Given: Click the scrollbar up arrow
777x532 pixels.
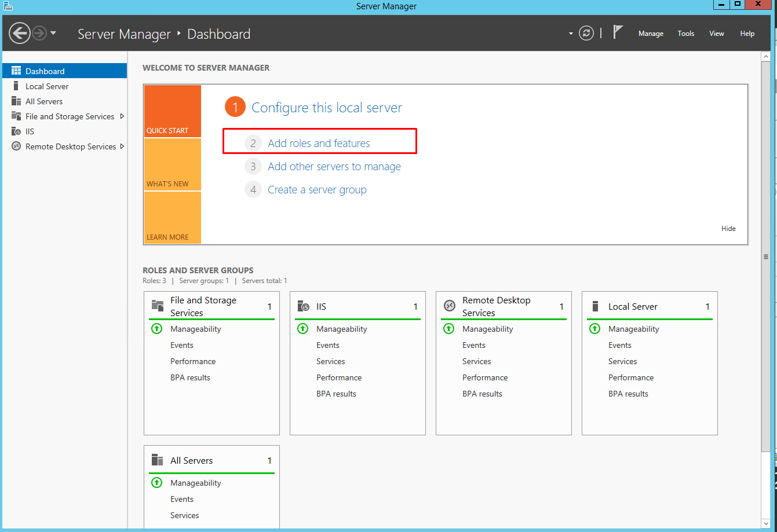Looking at the screenshot, I should (x=766, y=56).
